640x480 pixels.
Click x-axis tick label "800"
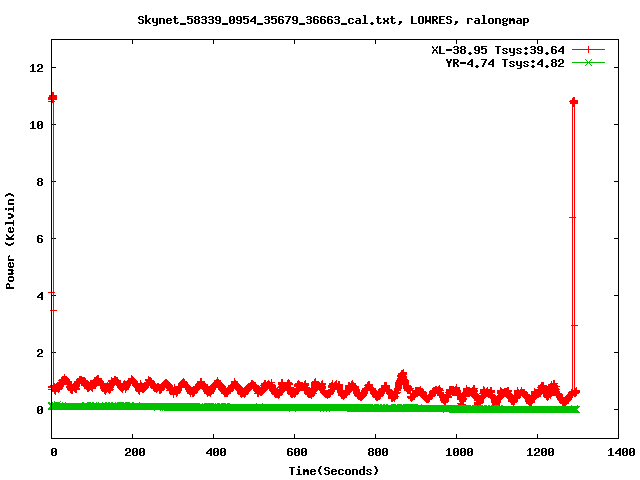point(378,452)
